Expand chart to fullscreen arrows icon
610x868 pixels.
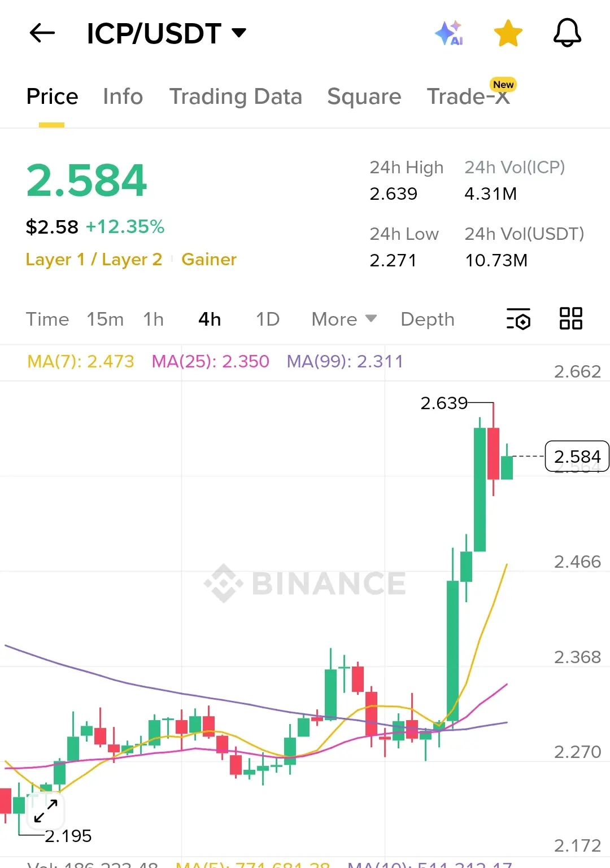[46, 811]
